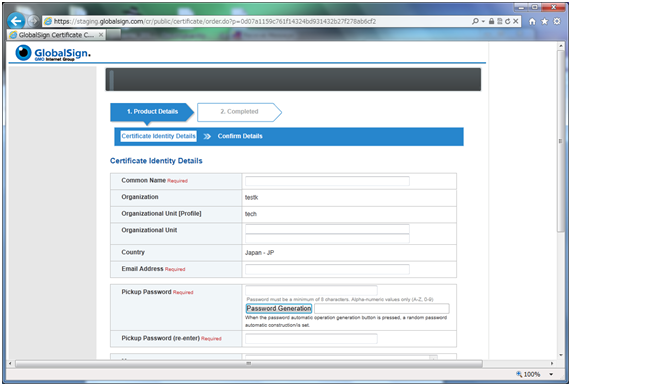The height and width of the screenshot is (386, 646).
Task: Click the horizontal scrollbar thumb
Action: click(249, 364)
